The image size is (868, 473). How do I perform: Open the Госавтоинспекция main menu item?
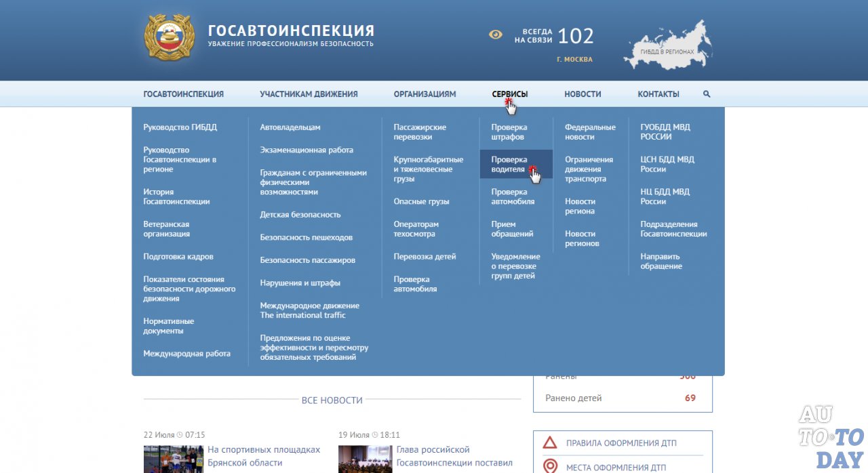(184, 94)
